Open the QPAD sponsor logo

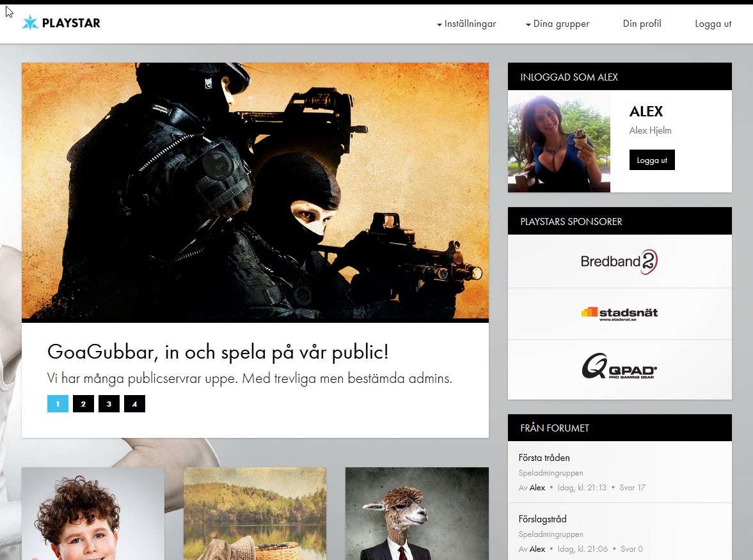619,366
